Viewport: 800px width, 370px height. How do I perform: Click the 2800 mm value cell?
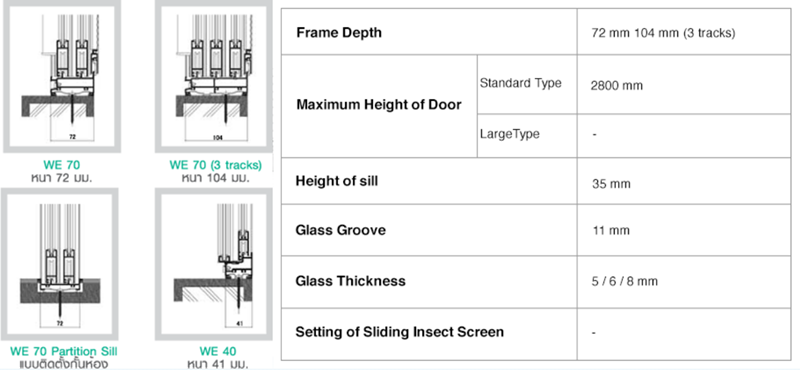pos(684,84)
